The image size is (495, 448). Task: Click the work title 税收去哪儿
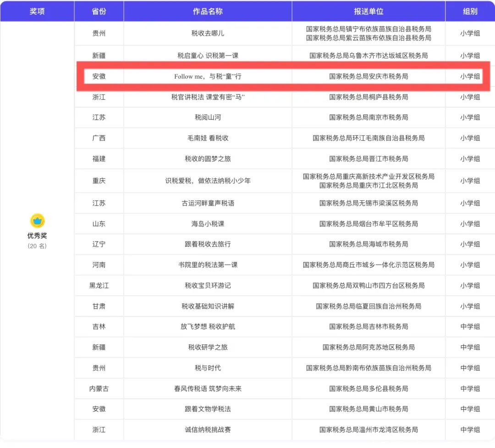[208, 33]
